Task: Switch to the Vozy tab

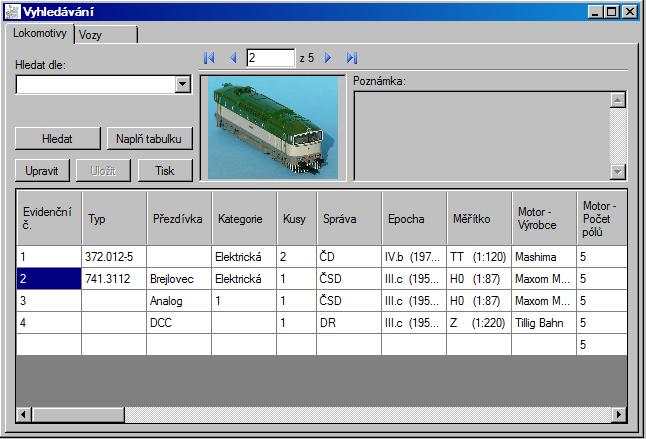Action: (104, 34)
